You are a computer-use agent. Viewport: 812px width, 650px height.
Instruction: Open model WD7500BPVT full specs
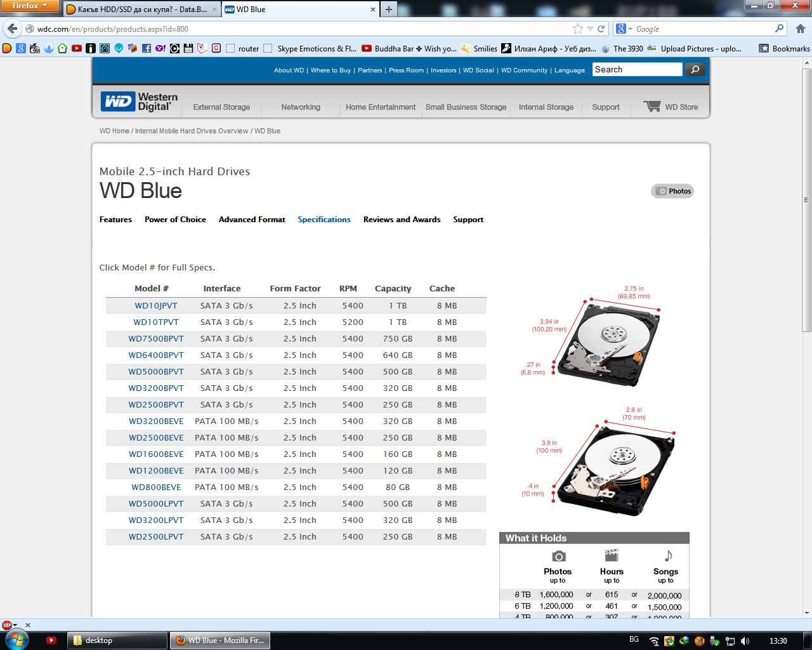pyautogui.click(x=156, y=339)
